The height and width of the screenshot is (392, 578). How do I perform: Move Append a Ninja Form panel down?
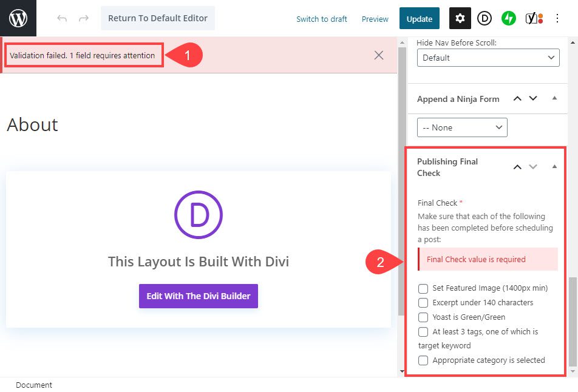533,99
